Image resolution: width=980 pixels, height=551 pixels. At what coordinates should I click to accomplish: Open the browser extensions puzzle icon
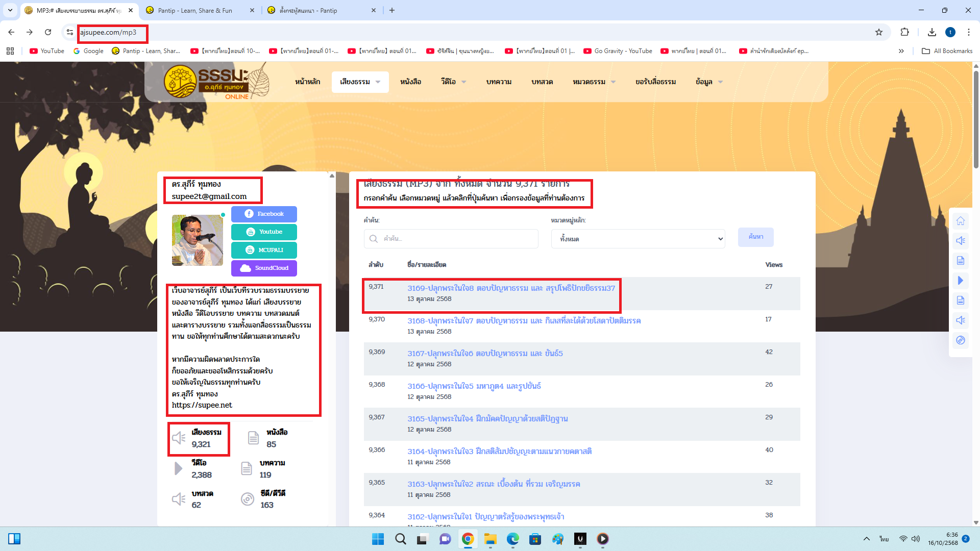click(x=904, y=32)
